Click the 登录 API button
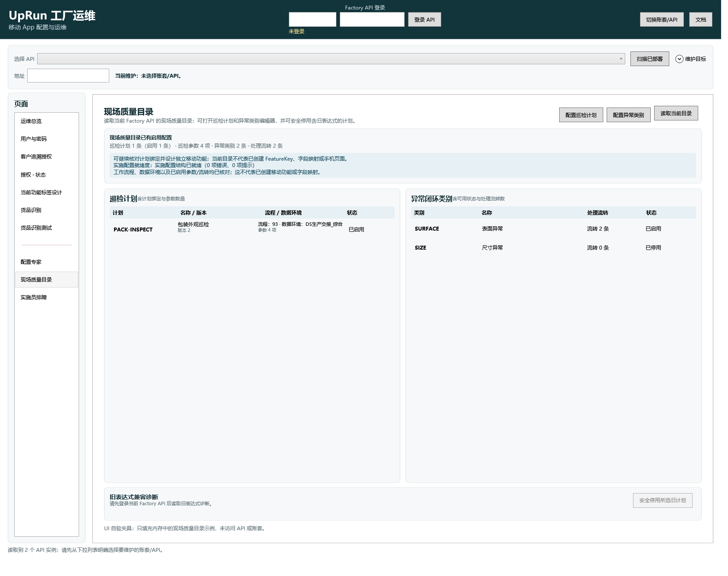This screenshot has height=576, width=728. (x=424, y=19)
